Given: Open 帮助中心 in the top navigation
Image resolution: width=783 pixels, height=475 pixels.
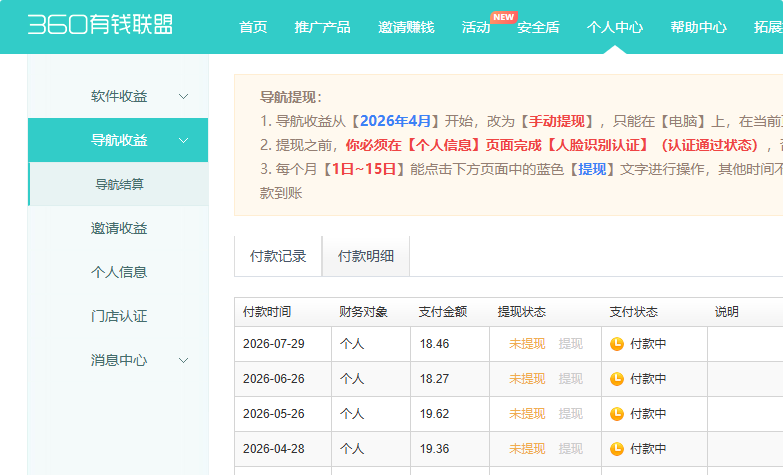Looking at the screenshot, I should [699, 27].
